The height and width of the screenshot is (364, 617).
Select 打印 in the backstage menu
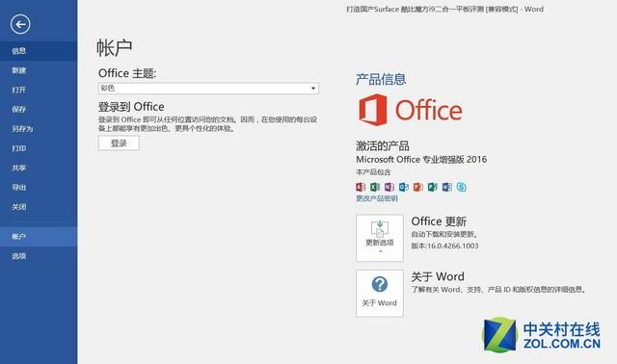(x=39, y=148)
